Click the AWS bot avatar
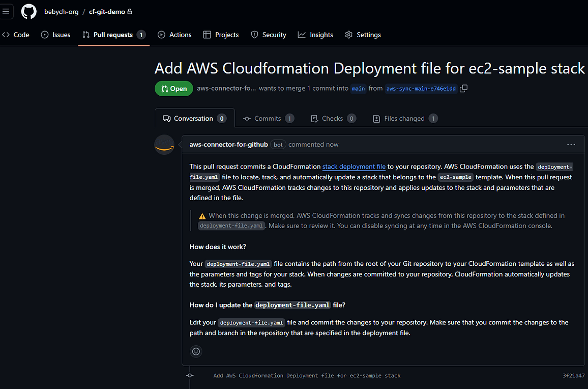Screen dimensions: 588x389 pos(164,145)
